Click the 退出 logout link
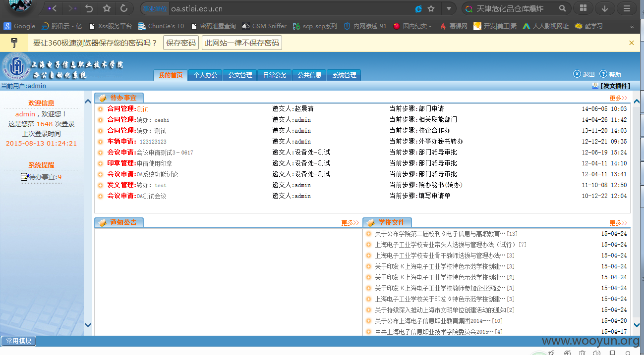The image size is (644, 355). pos(584,74)
